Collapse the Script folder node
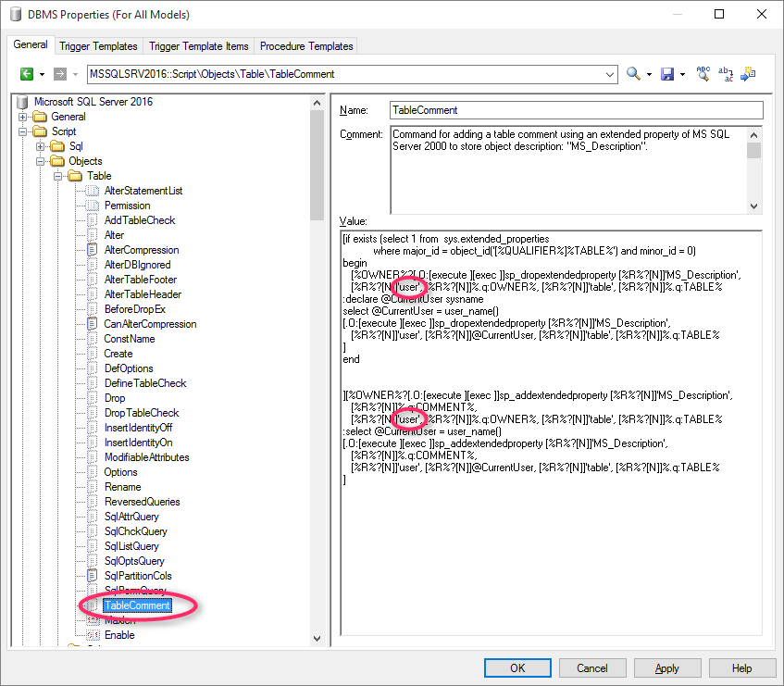 (x=23, y=131)
